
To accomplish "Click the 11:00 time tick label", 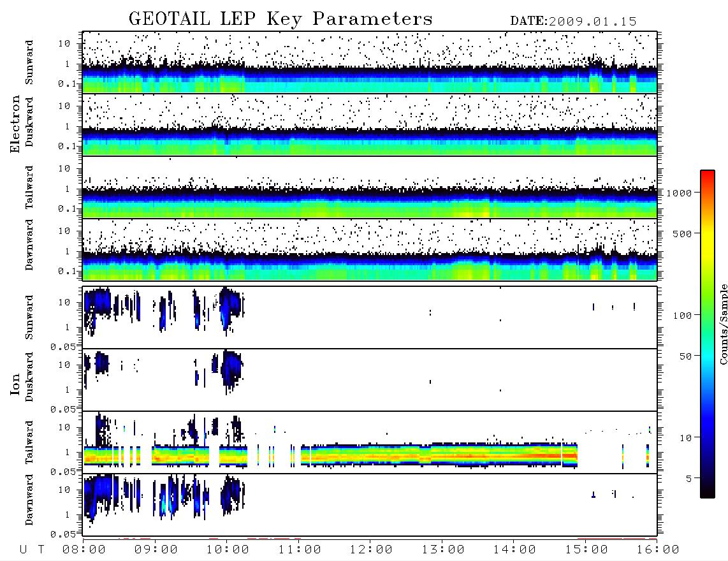I will pyautogui.click(x=300, y=550).
